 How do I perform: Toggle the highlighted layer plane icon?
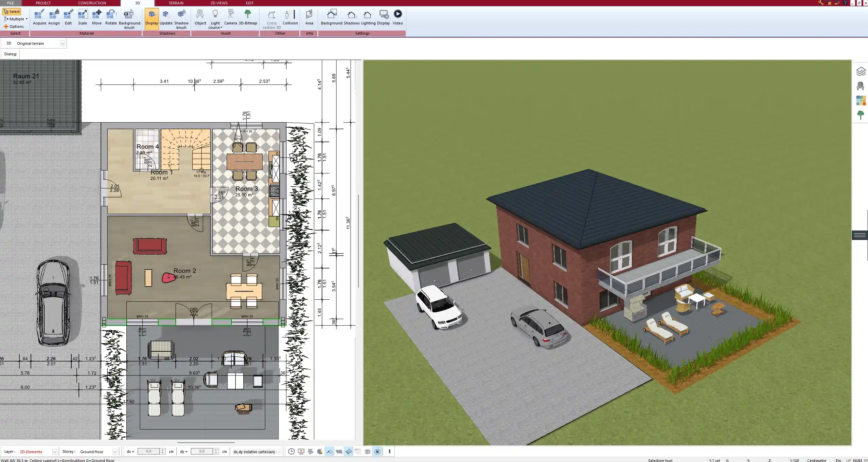coord(349,451)
